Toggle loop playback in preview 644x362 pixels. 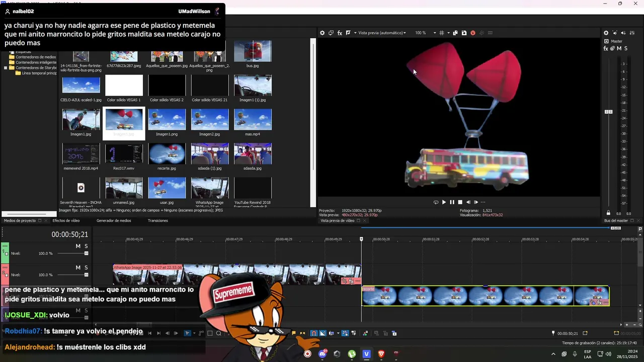[436, 202]
